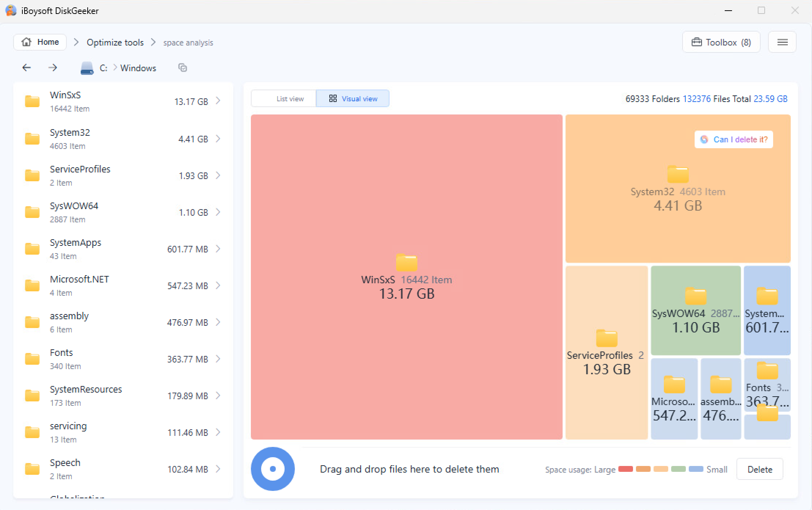This screenshot has height=510, width=812.
Task: Select the WinSxS block in treemap
Action: coord(406,277)
